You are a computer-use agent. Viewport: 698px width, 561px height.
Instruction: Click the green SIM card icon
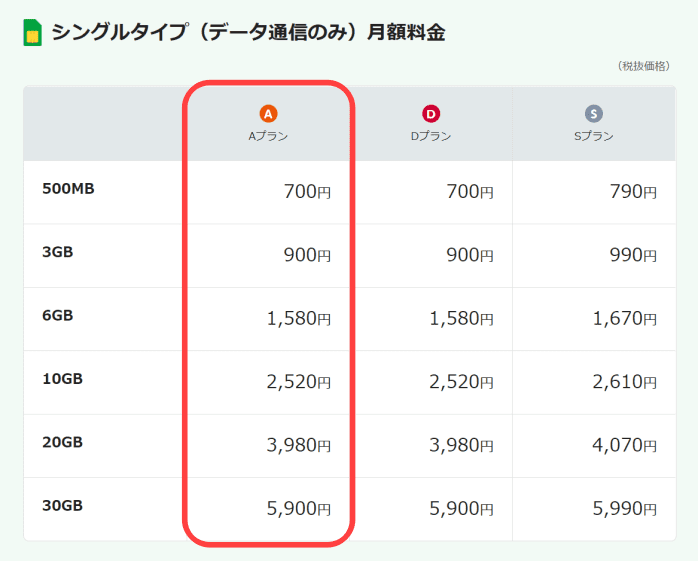coord(32,33)
